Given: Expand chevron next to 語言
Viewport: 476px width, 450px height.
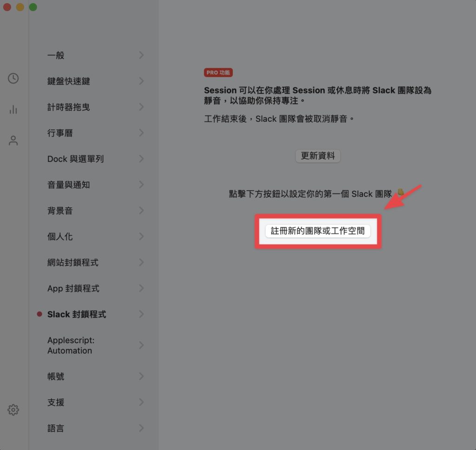Looking at the screenshot, I should [141, 428].
